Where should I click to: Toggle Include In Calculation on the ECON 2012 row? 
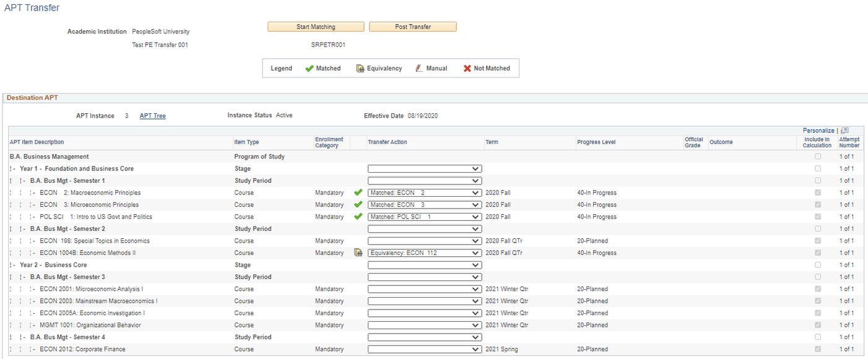point(818,349)
